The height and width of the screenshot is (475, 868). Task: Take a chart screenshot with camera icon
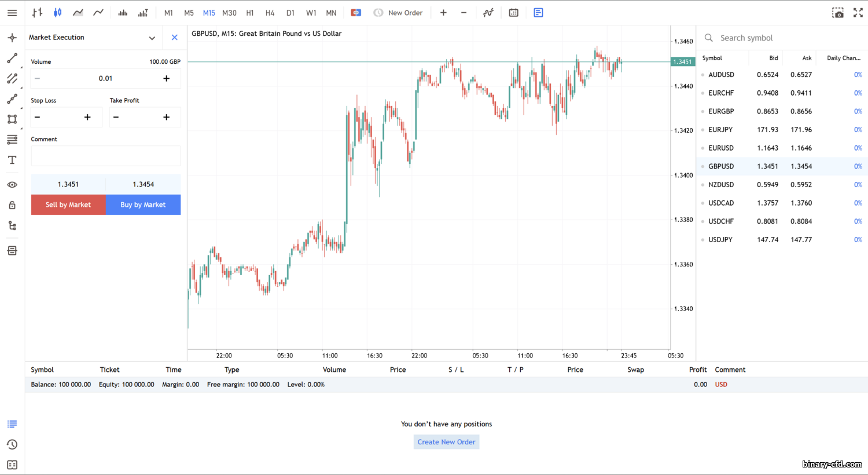click(837, 13)
